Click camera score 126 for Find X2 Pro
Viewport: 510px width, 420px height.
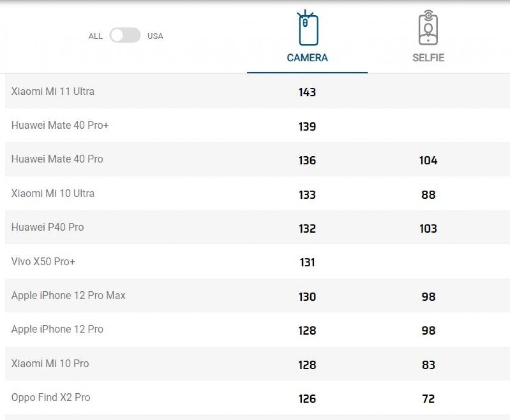[307, 399]
